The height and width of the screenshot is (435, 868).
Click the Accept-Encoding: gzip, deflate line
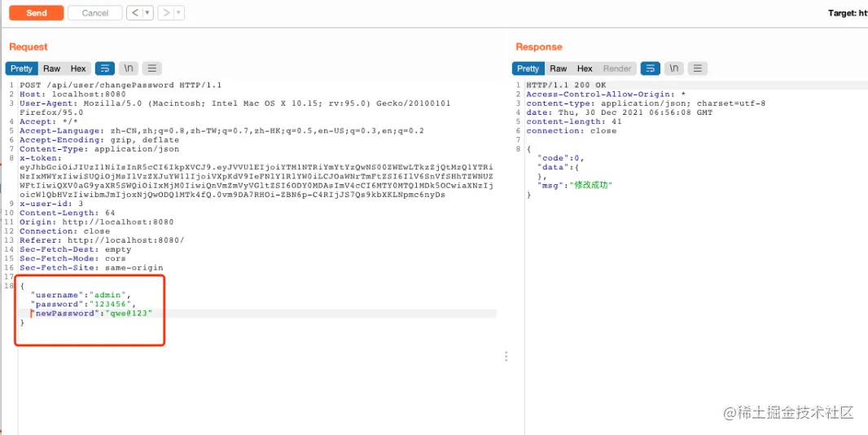pos(99,140)
